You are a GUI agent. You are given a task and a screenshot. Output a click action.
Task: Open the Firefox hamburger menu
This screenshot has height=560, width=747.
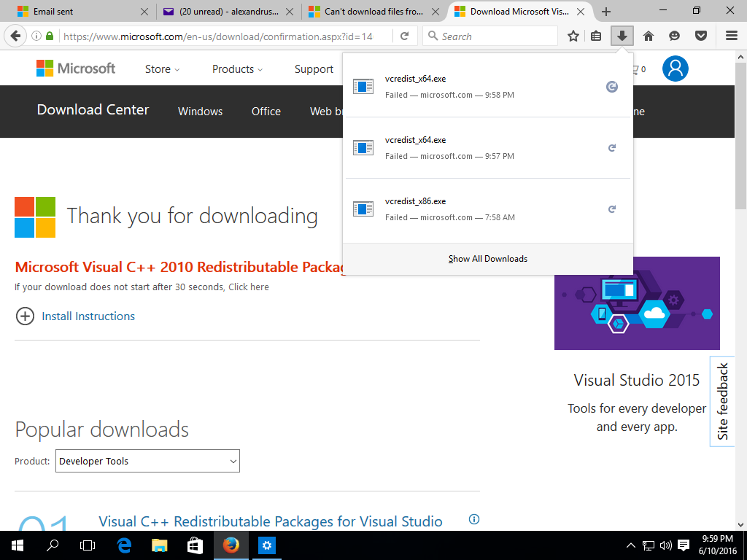[732, 36]
